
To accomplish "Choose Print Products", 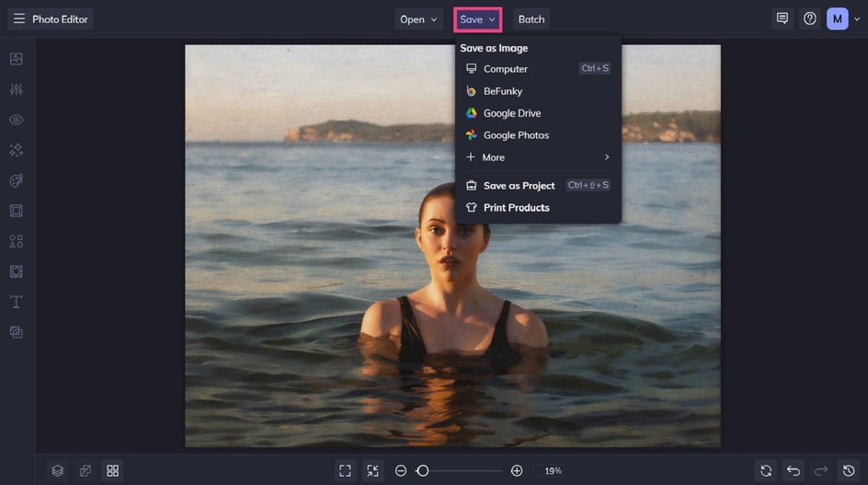I will 538,207.
